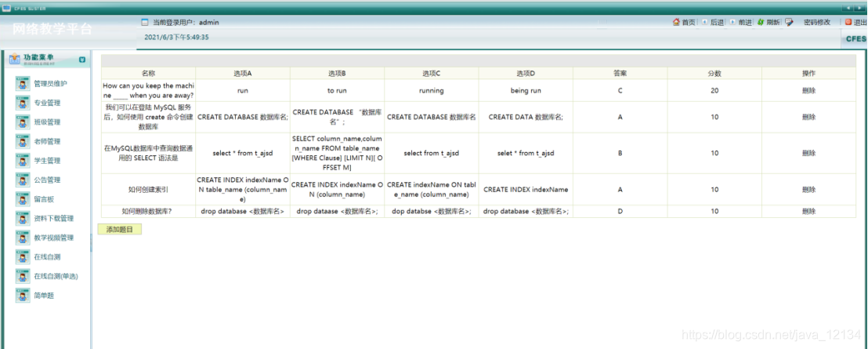Click the red 退出 logout icon
This screenshot has width=868, height=349.
pos(848,22)
